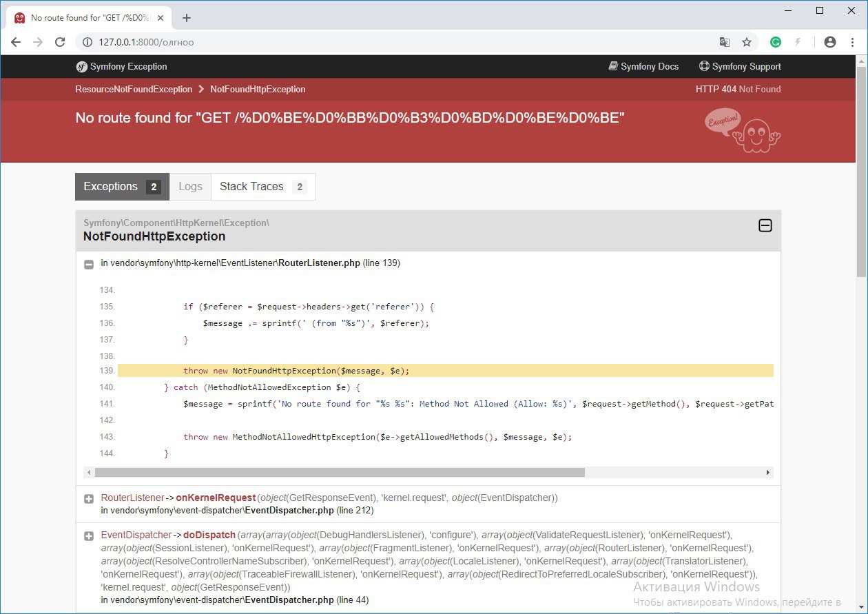The height and width of the screenshot is (614, 868).
Task: Click the page vertical scrollbar thumb
Action: coord(861,172)
